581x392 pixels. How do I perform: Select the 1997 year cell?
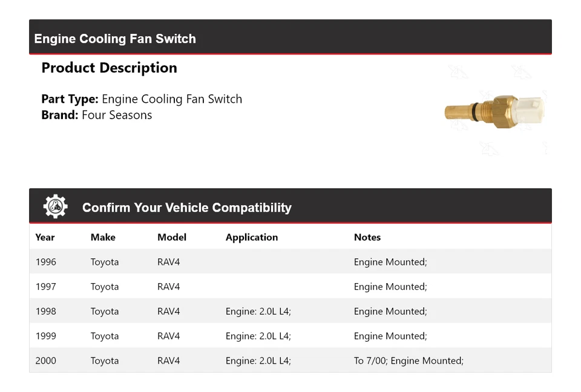46,287
